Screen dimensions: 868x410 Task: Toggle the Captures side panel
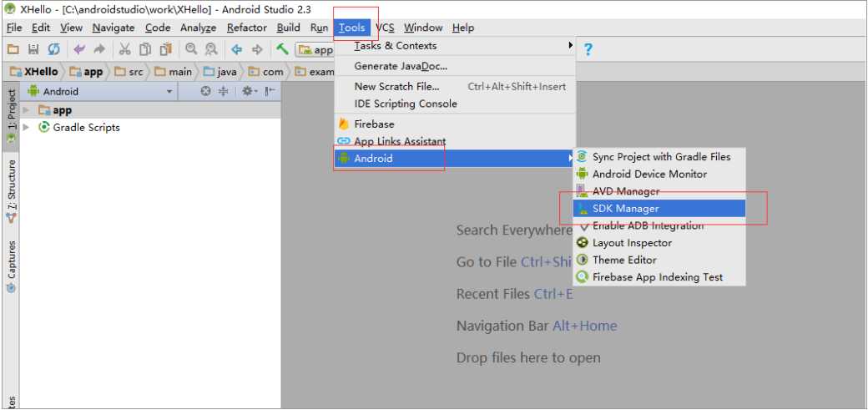coord(11,266)
